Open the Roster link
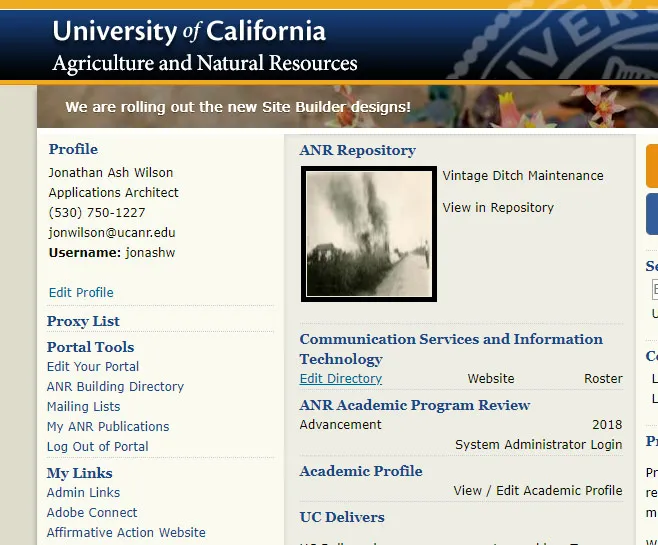This screenshot has width=658, height=545. tap(603, 379)
